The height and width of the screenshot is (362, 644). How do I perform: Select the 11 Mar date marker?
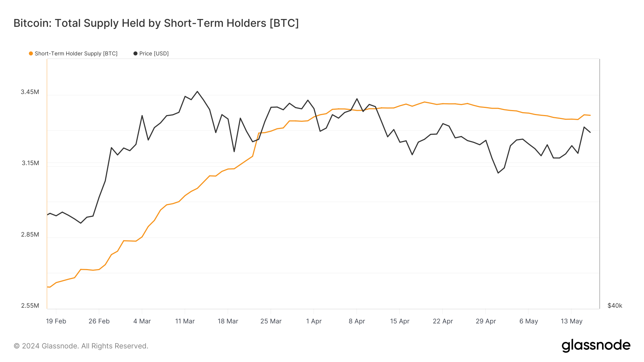(x=185, y=321)
